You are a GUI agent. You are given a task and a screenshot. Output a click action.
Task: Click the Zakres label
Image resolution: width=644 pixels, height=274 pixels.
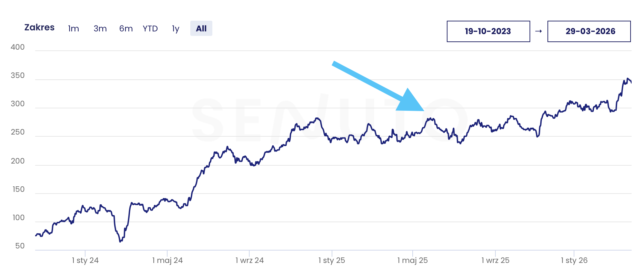(39, 28)
